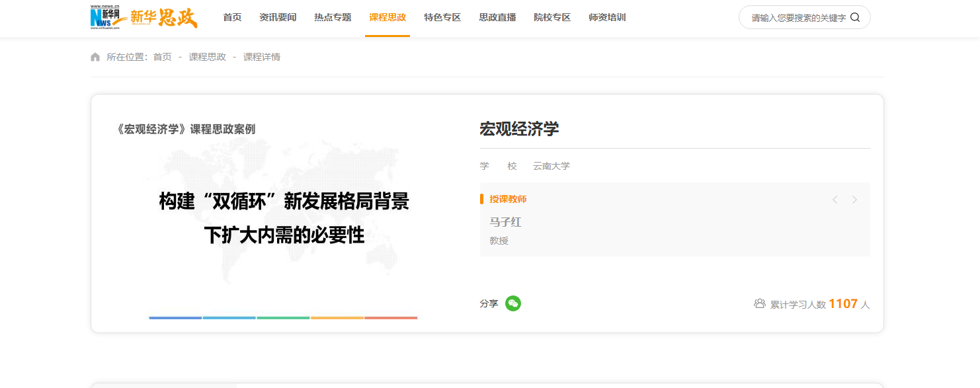Click teacher name 马子红
Viewport: 980px width, 388px height.
point(505,222)
